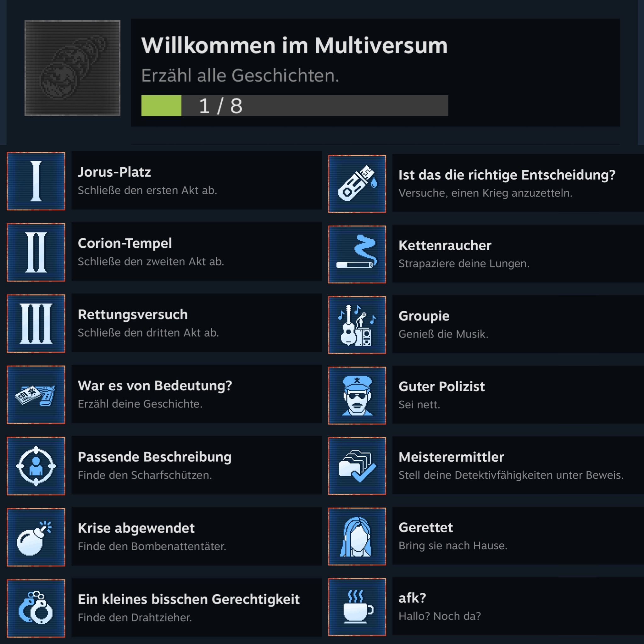Image resolution: width=644 pixels, height=644 pixels.
Task: Click the 1 / 8 progress bar
Action: tap(295, 106)
